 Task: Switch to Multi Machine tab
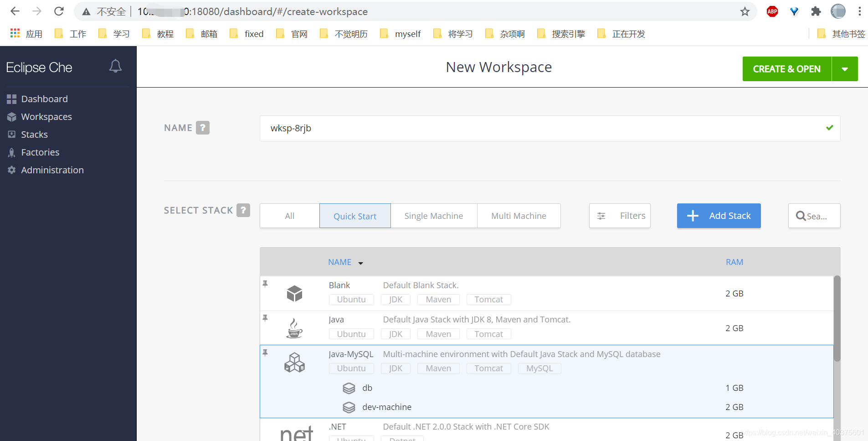click(519, 216)
